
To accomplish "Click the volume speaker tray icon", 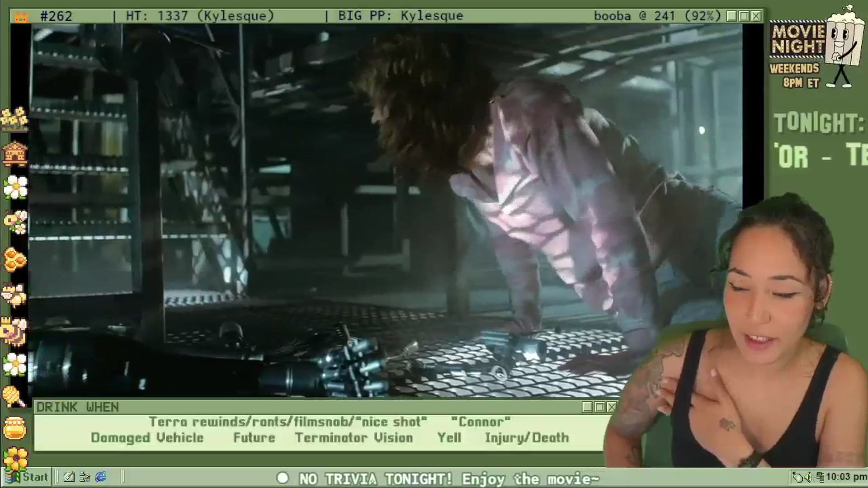I will pyautogui.click(x=808, y=477).
